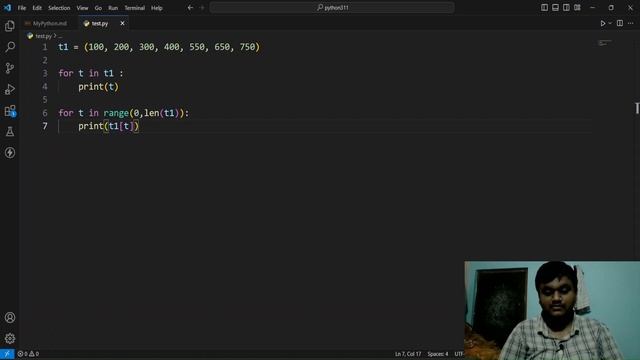Open the View menu
Viewport: 640px width, 360px height.
tap(82, 8)
